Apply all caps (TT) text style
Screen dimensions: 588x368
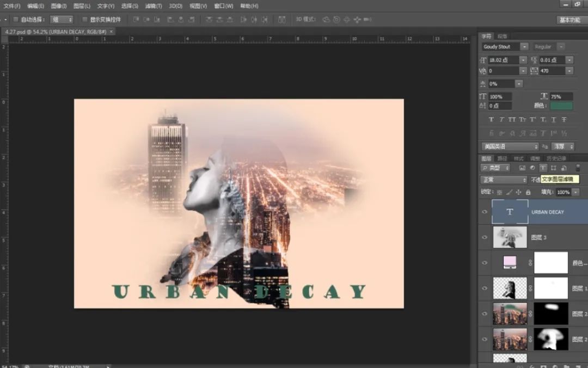tap(512, 120)
